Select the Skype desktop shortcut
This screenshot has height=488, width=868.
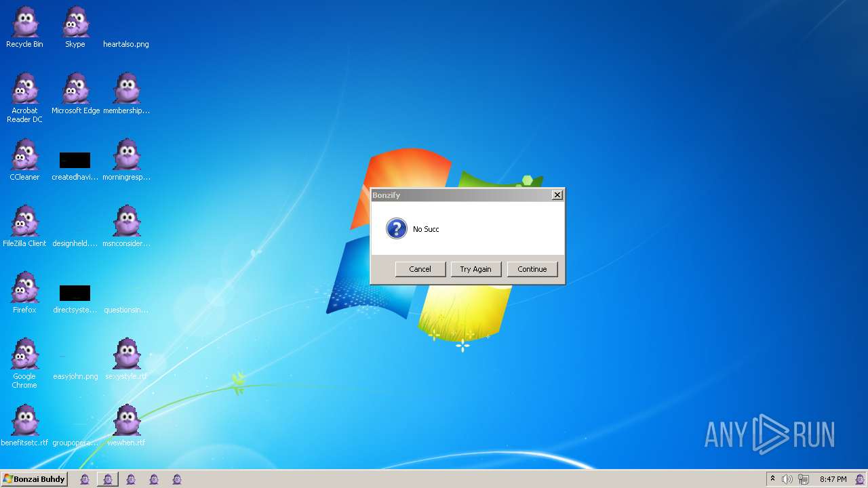click(75, 28)
